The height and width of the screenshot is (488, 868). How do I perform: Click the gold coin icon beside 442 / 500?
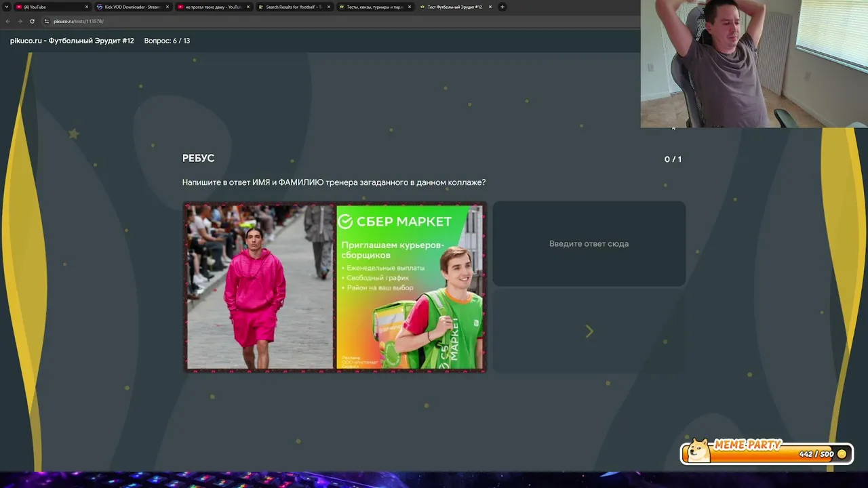coord(842,454)
